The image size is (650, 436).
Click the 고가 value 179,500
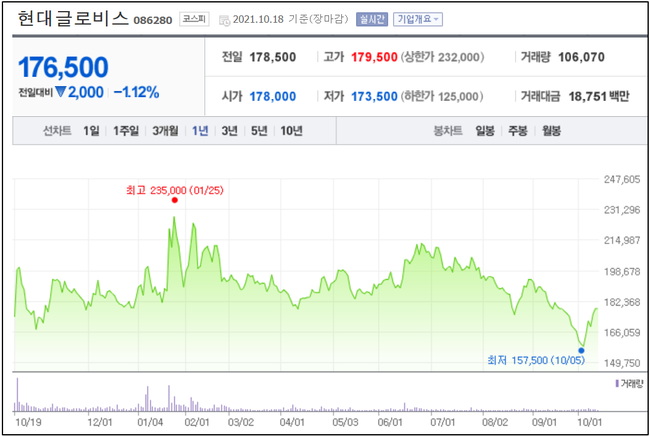(374, 57)
